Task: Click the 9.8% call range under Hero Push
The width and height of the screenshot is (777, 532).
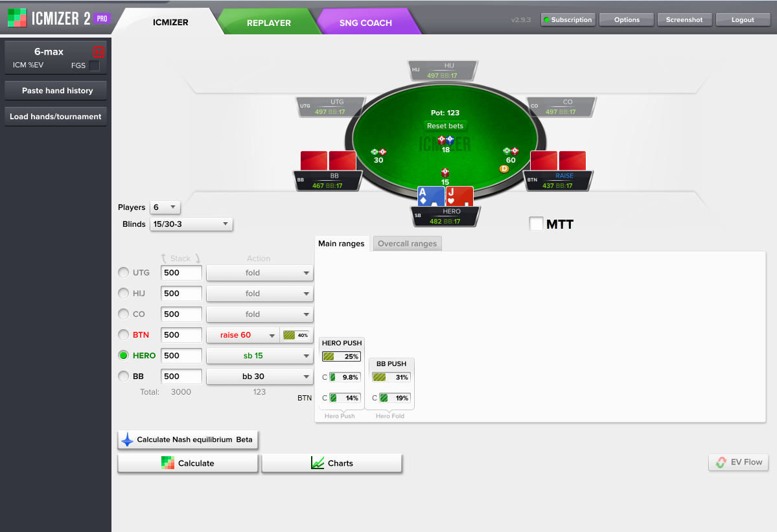Action: pos(345,377)
